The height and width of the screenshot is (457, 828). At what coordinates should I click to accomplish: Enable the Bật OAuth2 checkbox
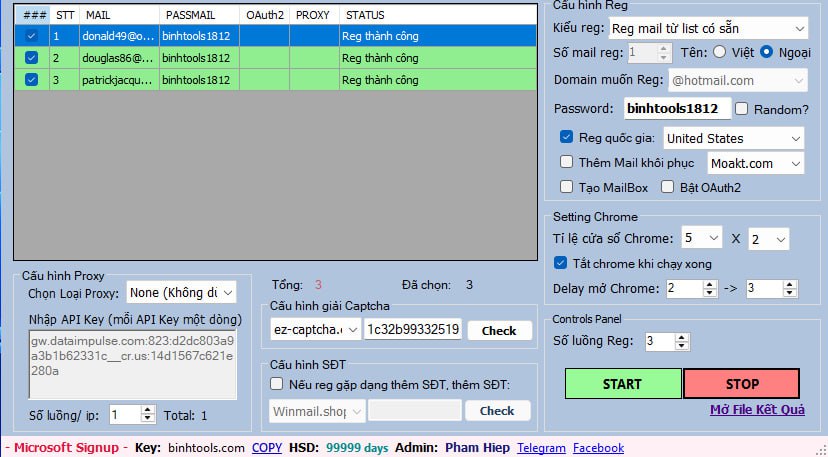tap(667, 186)
